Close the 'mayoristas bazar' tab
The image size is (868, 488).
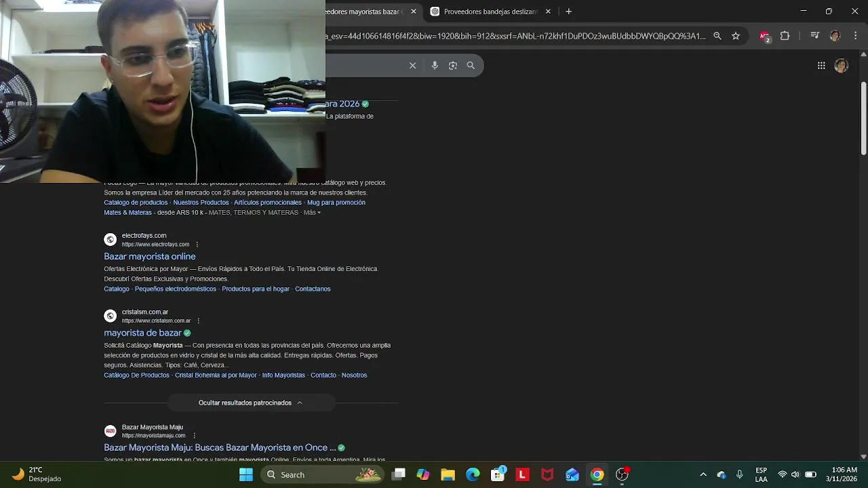[414, 12]
